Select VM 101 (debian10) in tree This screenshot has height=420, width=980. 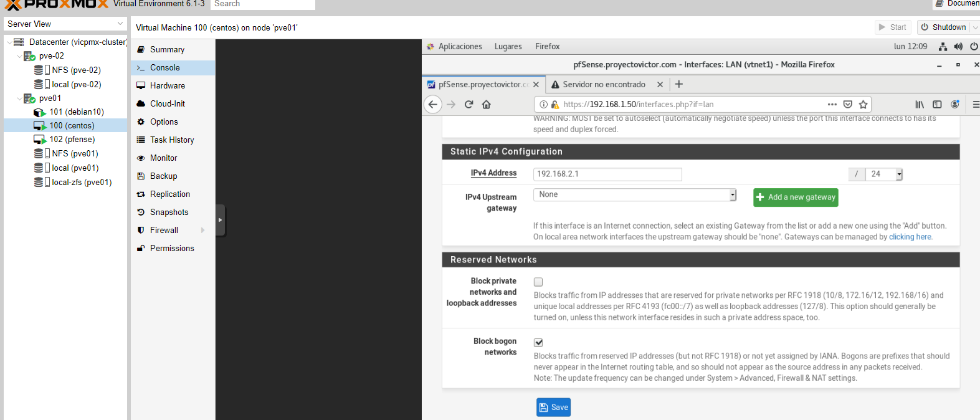click(x=77, y=112)
